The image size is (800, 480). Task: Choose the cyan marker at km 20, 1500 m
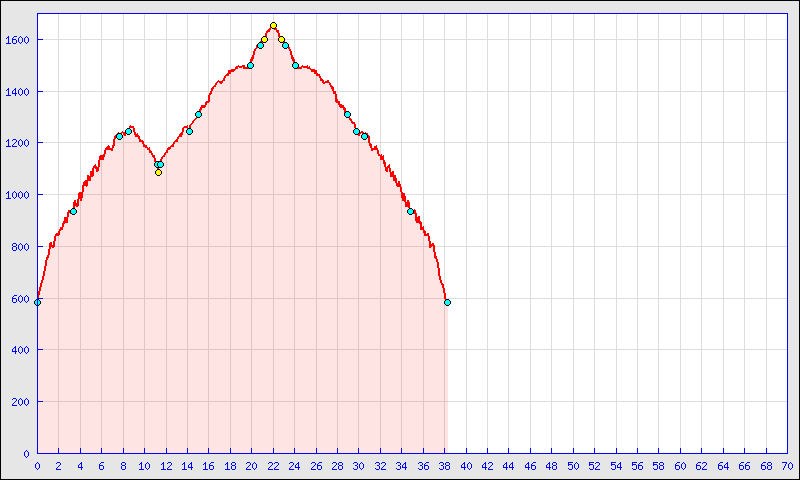pos(251,66)
